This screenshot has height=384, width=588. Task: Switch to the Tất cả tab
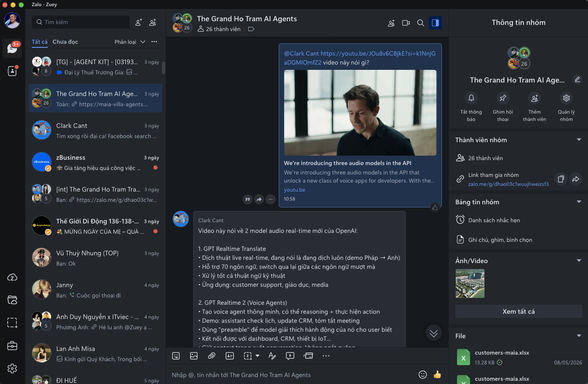[40, 42]
